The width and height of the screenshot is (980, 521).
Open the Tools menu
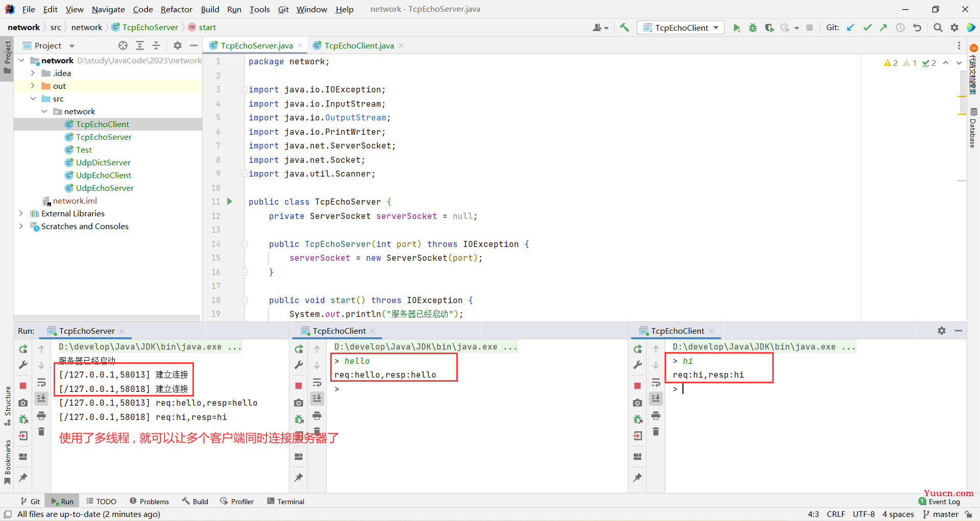pyautogui.click(x=259, y=9)
